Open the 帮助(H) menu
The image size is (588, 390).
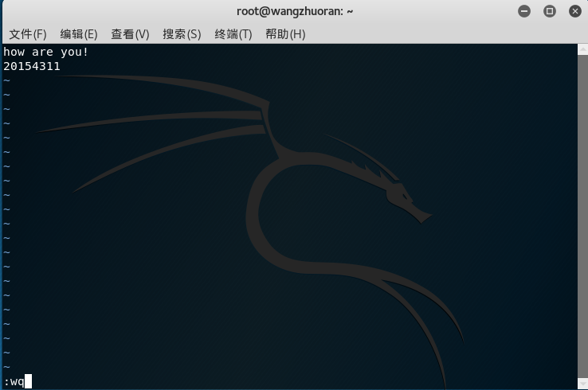(285, 34)
